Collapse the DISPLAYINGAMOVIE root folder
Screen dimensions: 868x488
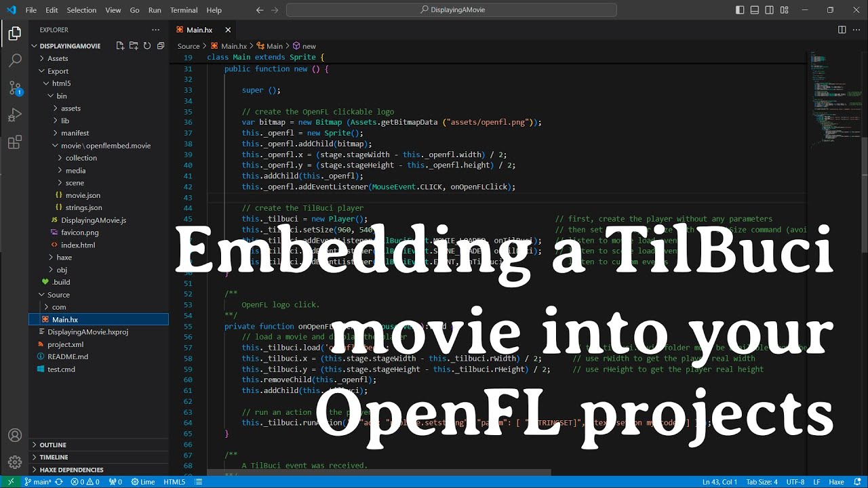click(x=70, y=46)
